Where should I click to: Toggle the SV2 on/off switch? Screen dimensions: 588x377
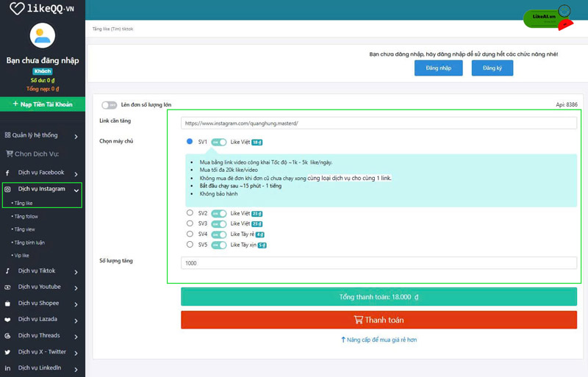click(219, 213)
